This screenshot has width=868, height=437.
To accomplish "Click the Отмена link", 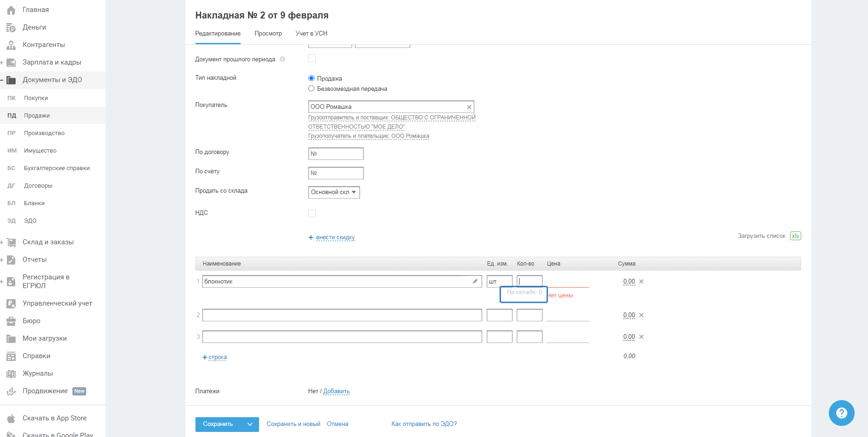I will point(337,424).
